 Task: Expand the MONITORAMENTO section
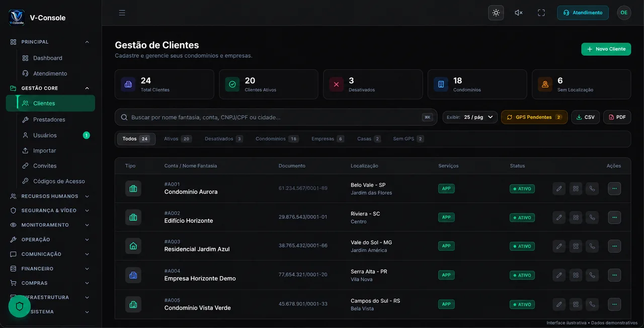click(50, 225)
